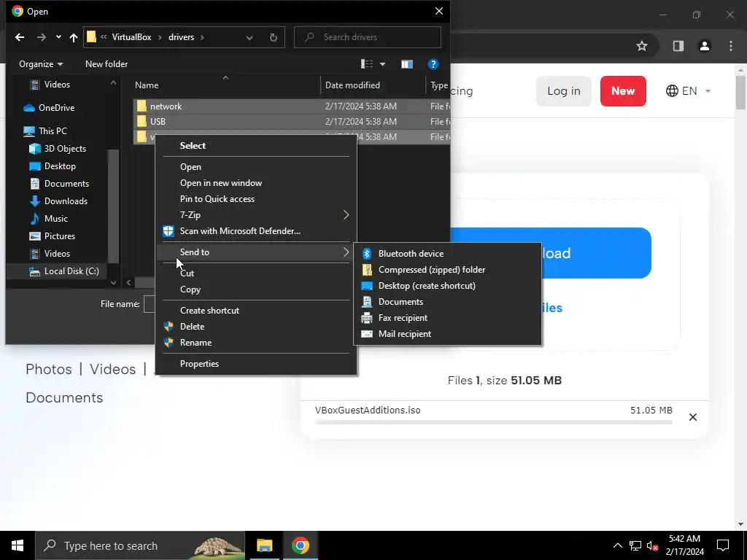Select the network folder
The width and height of the screenshot is (747, 560).
pyautogui.click(x=291, y=106)
